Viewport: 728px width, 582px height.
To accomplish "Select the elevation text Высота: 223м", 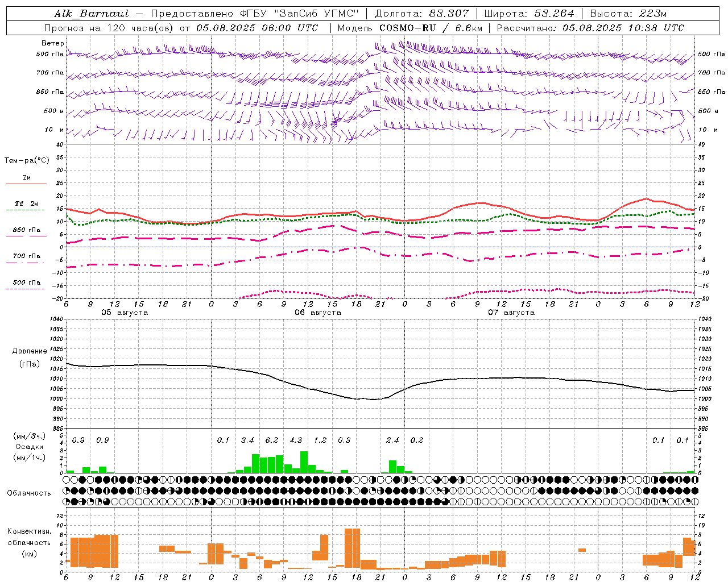I will point(628,14).
